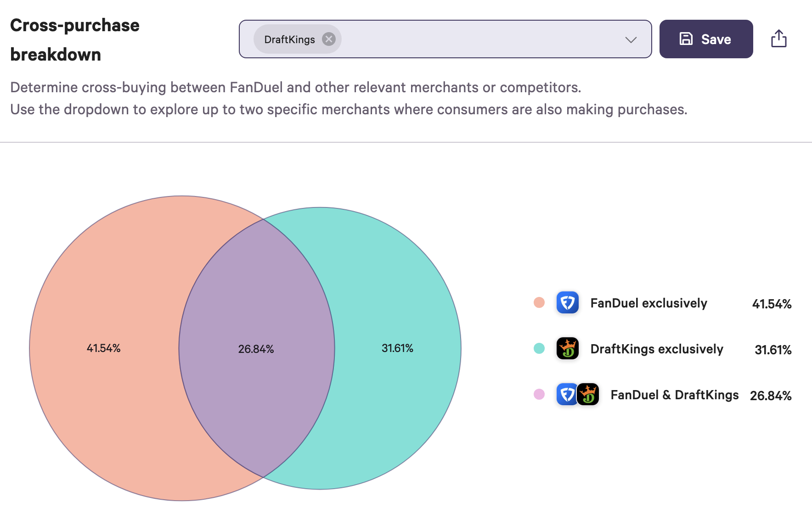Click the FanDuel logo in legend
The height and width of the screenshot is (525, 812).
(x=567, y=303)
